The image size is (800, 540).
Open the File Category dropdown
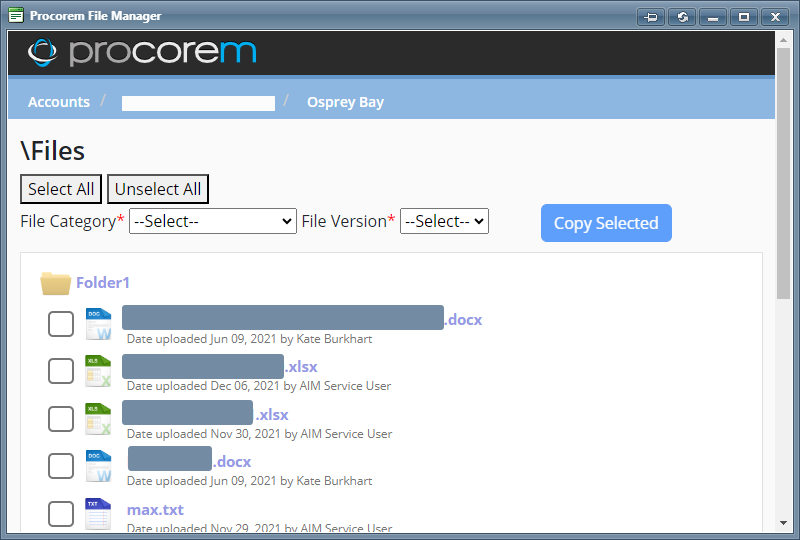pos(213,221)
